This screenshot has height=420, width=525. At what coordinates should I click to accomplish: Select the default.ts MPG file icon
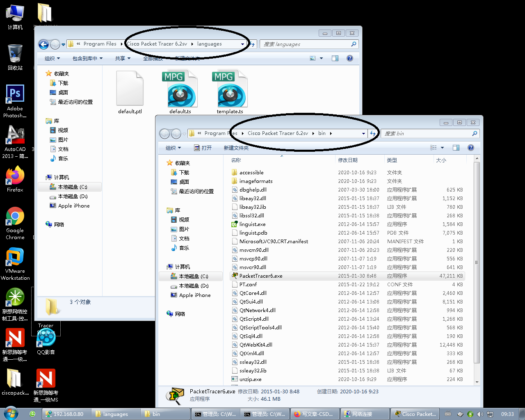[x=180, y=92]
